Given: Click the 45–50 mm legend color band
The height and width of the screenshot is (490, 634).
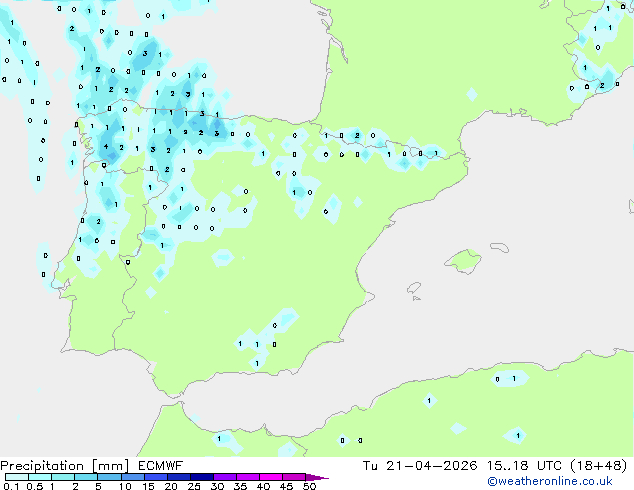Looking at the screenshot, I should (294, 477).
